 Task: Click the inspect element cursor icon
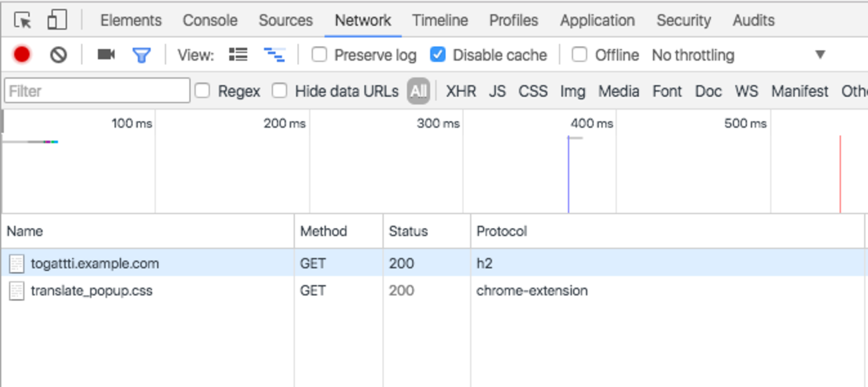(23, 21)
